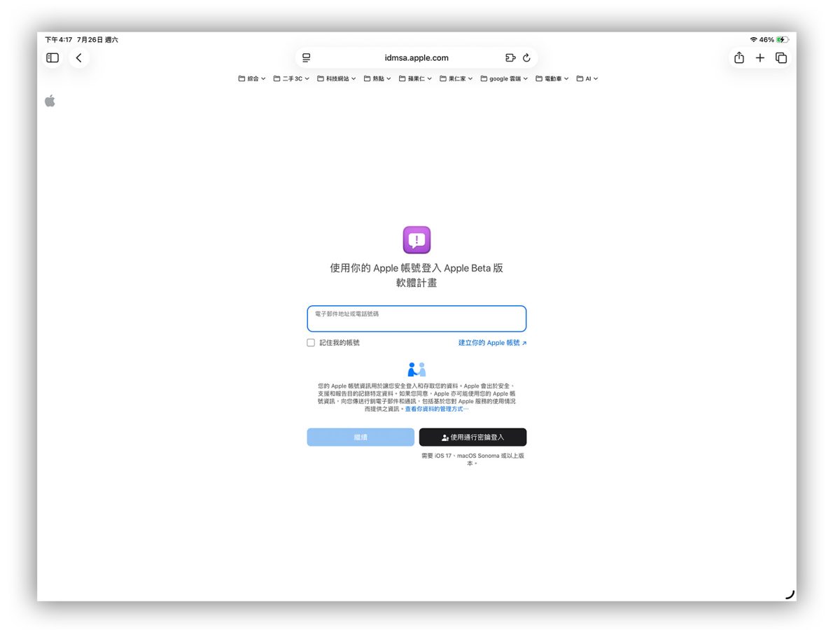Expand the 果仁家 bookmarks folder
This screenshot has width=840, height=630.
456,79
